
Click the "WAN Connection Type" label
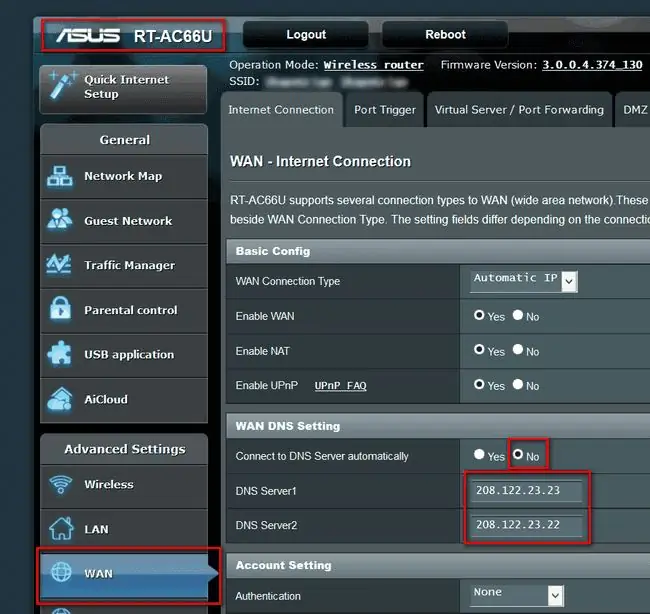[x=288, y=281]
